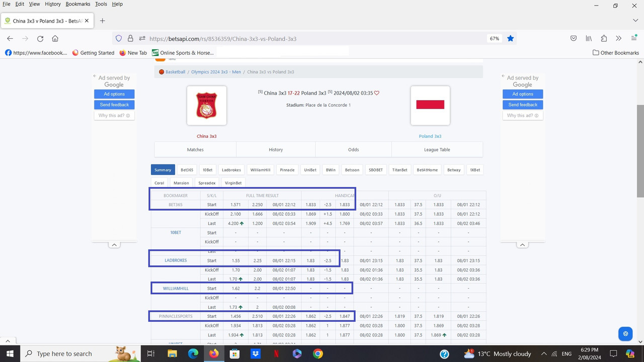
Task: Open Firefox from the taskbar
Action: coord(214,353)
